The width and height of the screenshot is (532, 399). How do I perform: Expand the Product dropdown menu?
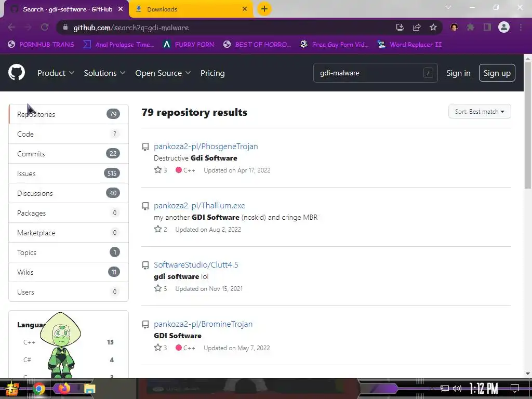click(56, 73)
